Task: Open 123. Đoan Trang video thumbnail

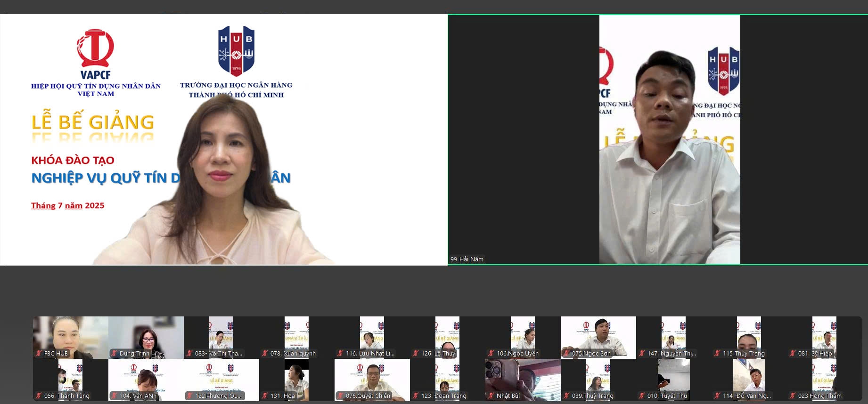Action: tap(448, 380)
